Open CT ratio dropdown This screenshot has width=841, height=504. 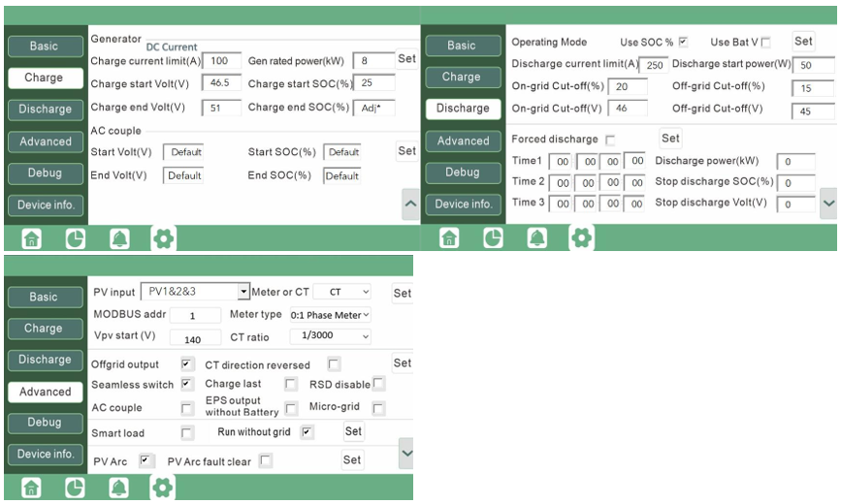click(330, 336)
